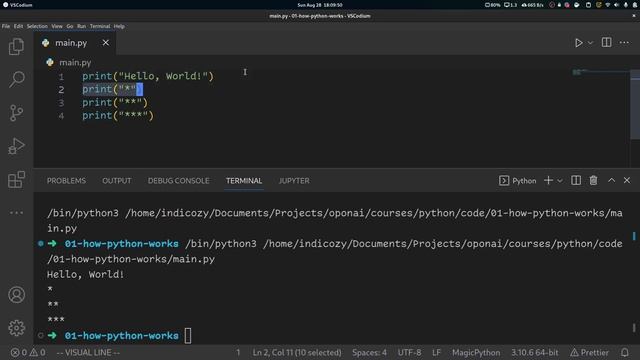The height and width of the screenshot is (360, 640).
Task: Open the Edit menu
Action: tap(18, 26)
